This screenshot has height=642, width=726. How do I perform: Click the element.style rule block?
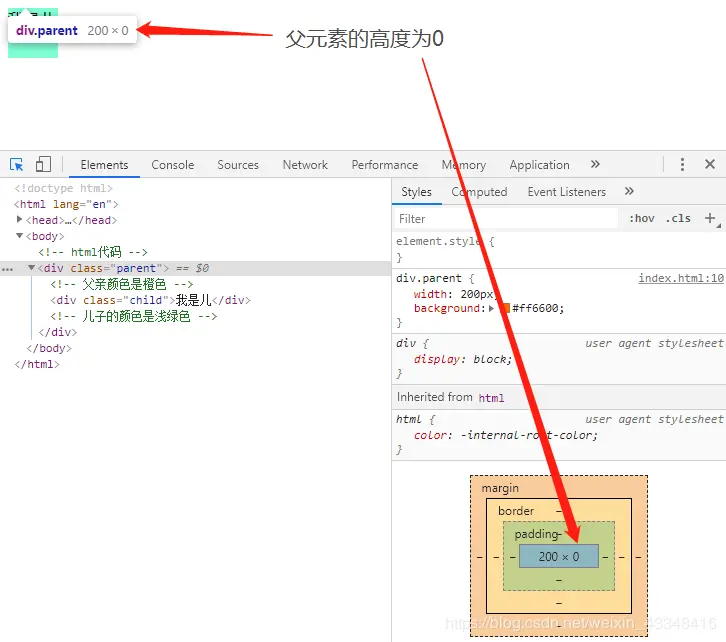tap(559, 249)
